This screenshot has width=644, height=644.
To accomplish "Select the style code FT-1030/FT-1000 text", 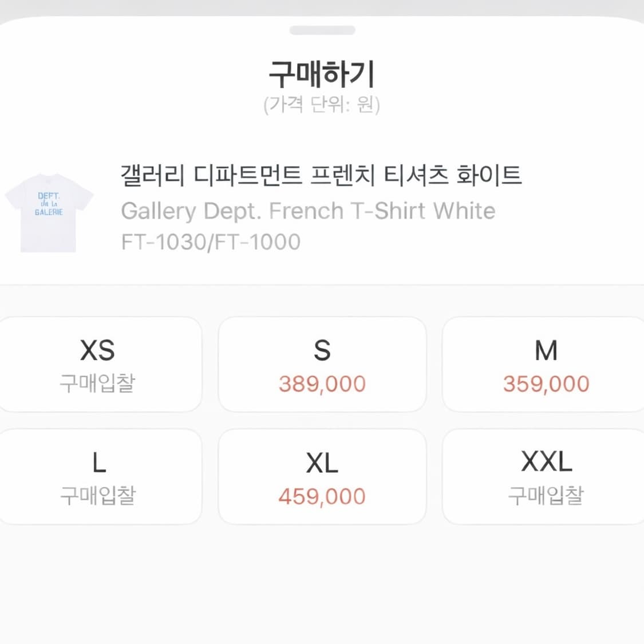I will pos(209,240).
